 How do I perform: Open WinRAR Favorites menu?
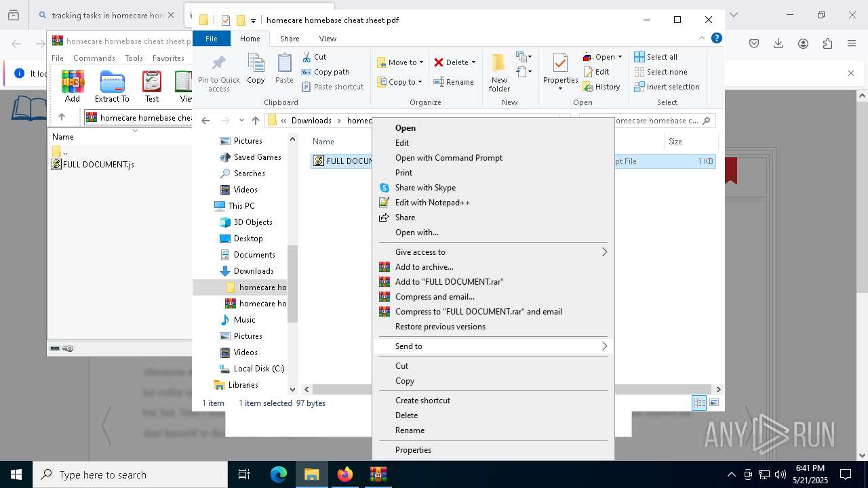(x=168, y=58)
